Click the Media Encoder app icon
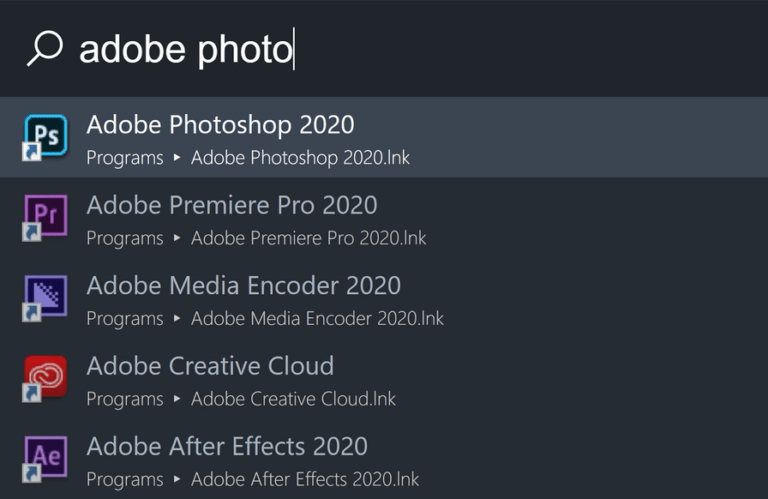768x499 pixels. click(x=46, y=296)
